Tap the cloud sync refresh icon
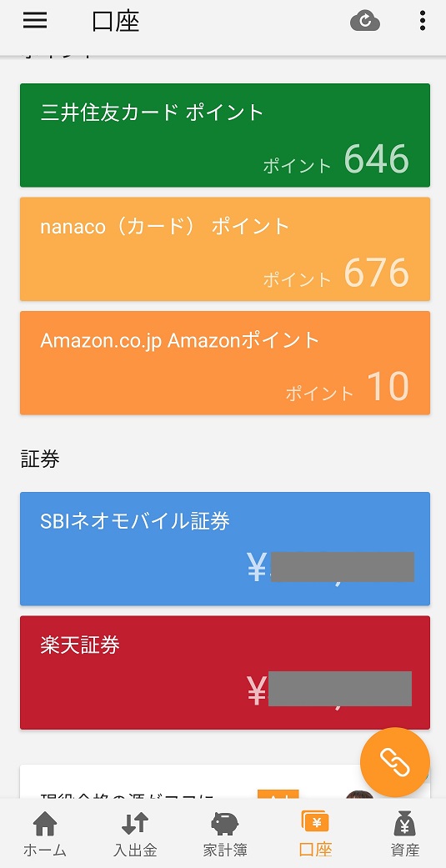446x868 pixels. click(365, 22)
